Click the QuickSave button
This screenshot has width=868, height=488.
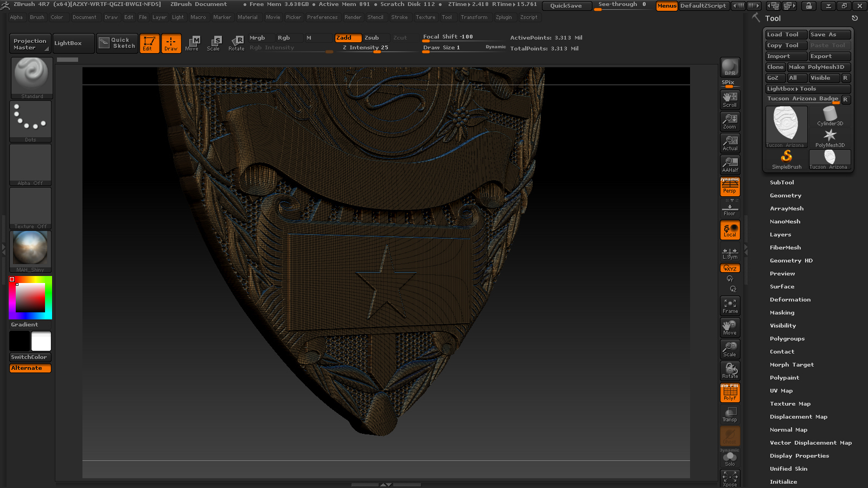[566, 5]
